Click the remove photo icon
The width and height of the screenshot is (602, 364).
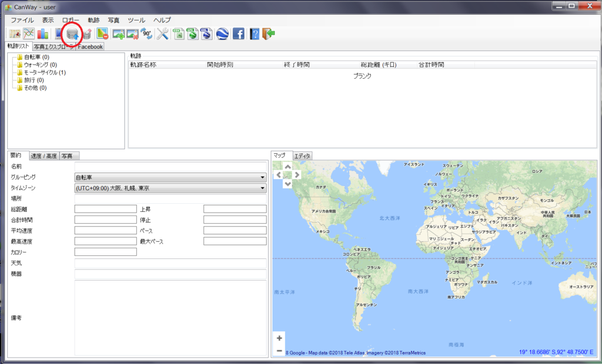coord(132,33)
